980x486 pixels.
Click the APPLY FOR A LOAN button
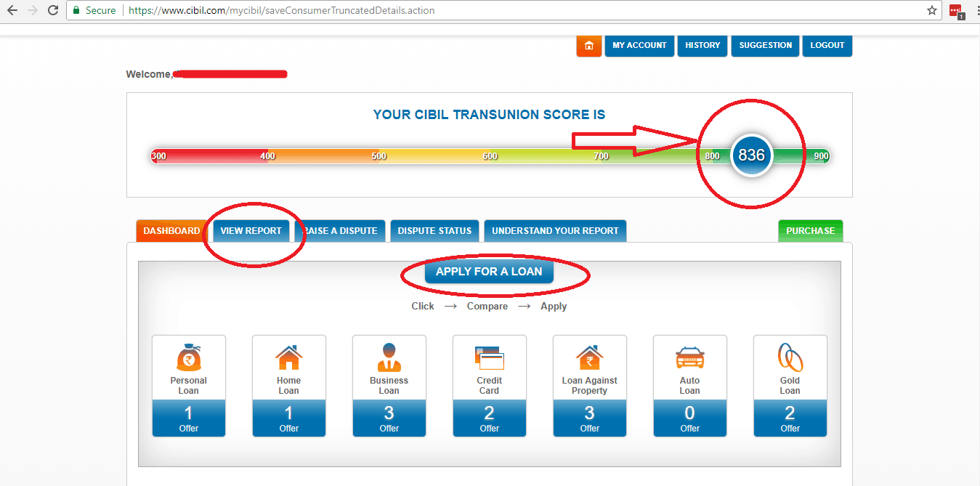[x=489, y=272]
